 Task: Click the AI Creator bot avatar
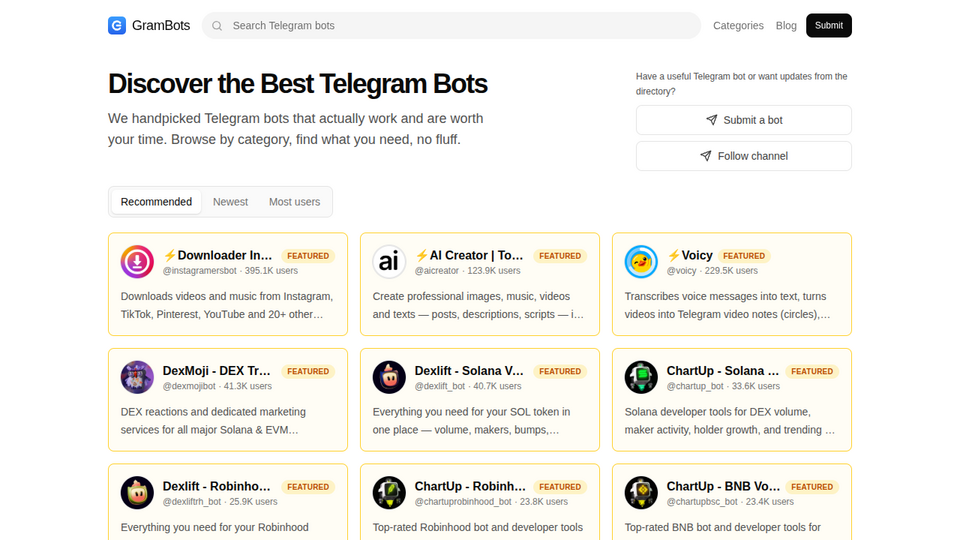pos(389,262)
